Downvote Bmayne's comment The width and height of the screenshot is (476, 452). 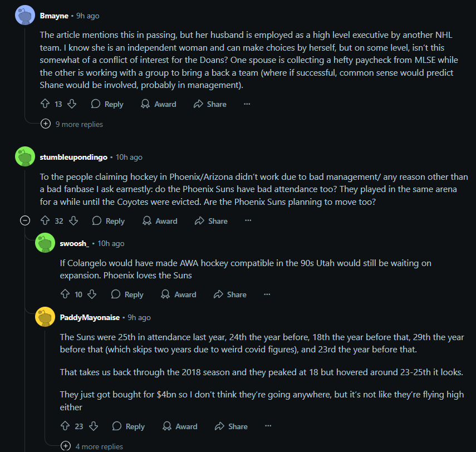pos(71,104)
